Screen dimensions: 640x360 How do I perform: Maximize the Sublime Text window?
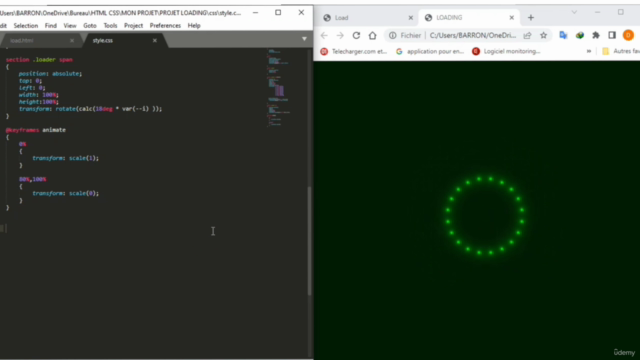point(278,13)
